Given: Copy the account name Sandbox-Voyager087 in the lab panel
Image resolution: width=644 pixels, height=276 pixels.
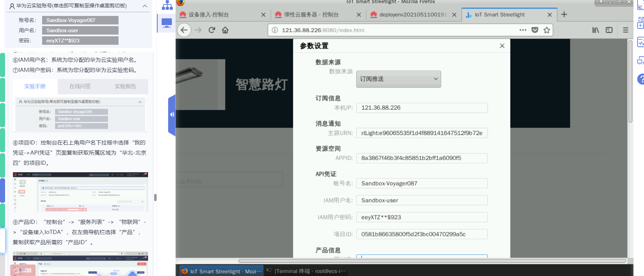Looking at the screenshot, I should point(80,20).
